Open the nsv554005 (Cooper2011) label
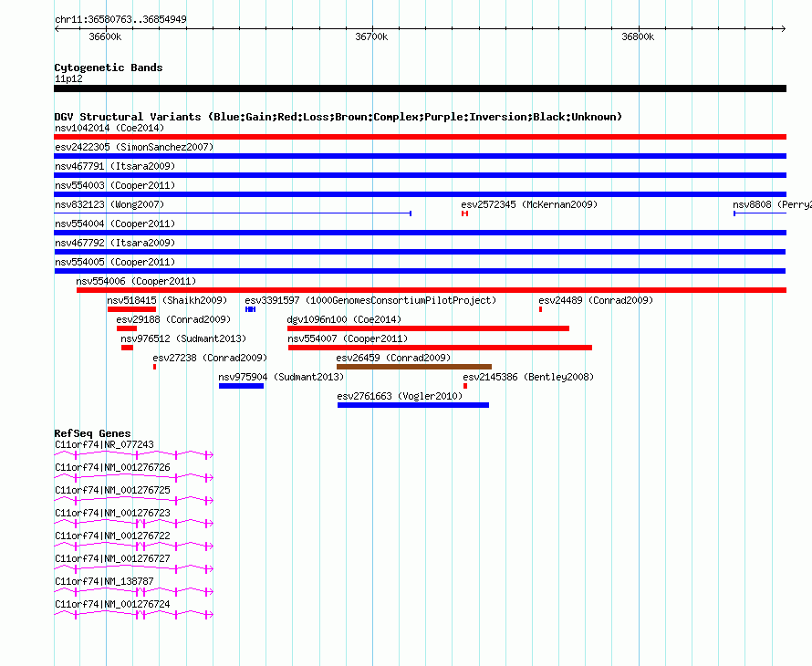 [115, 262]
